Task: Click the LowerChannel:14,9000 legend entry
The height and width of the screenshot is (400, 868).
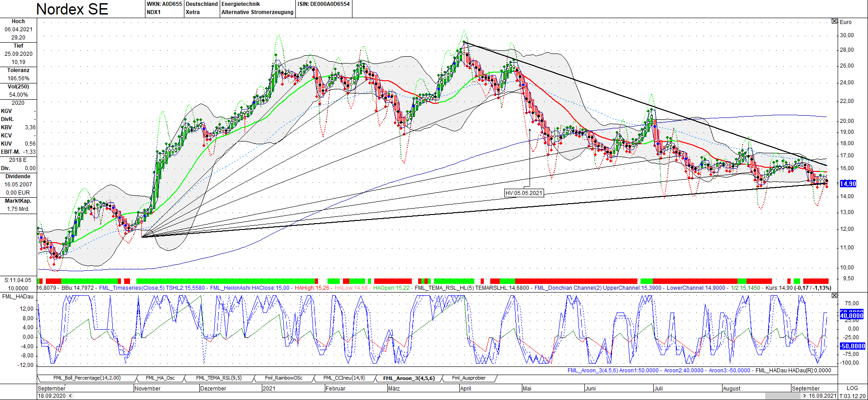Action: [x=697, y=288]
